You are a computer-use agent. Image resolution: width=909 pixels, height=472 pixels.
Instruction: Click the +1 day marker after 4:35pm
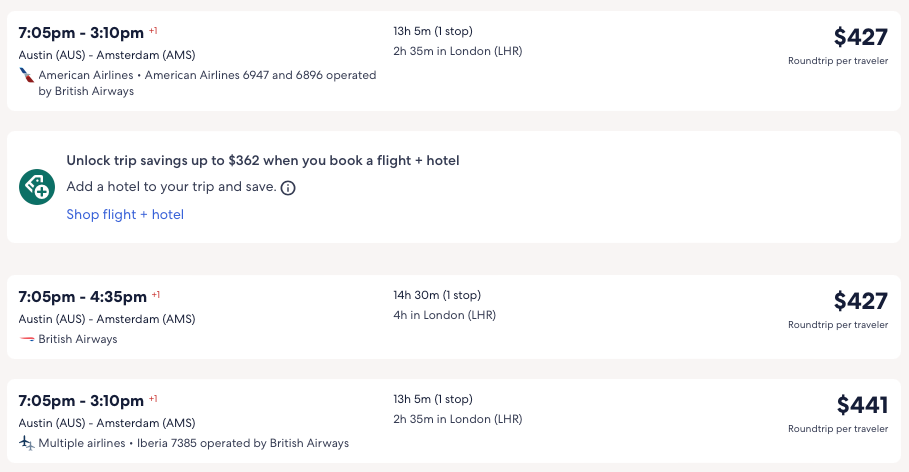click(155, 295)
